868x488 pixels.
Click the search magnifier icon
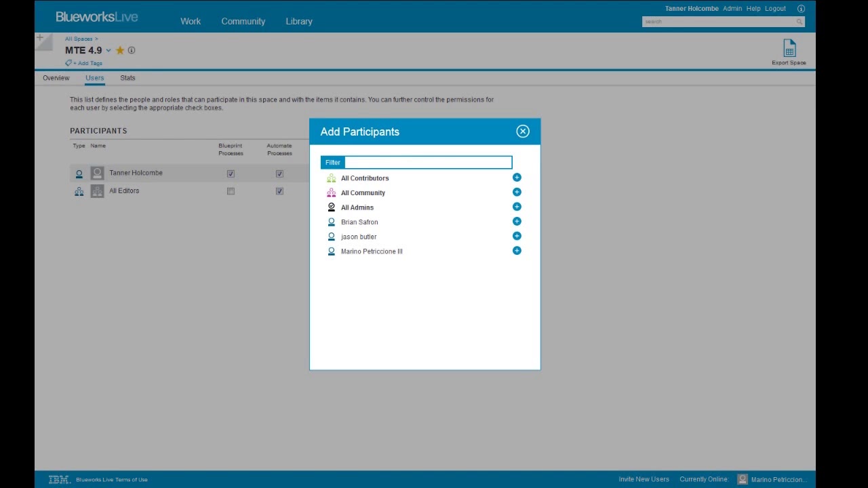pos(800,22)
